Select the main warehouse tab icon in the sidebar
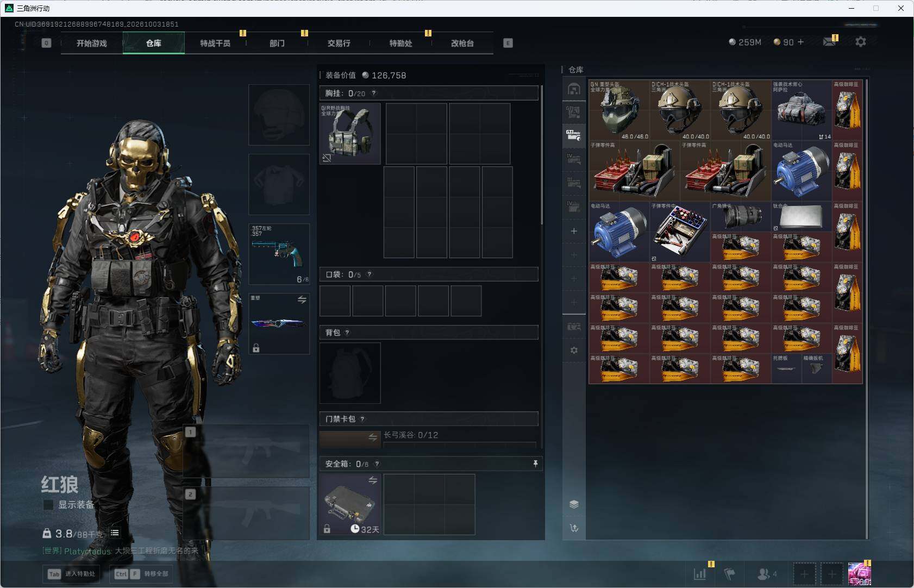The image size is (914, 588). click(574, 89)
